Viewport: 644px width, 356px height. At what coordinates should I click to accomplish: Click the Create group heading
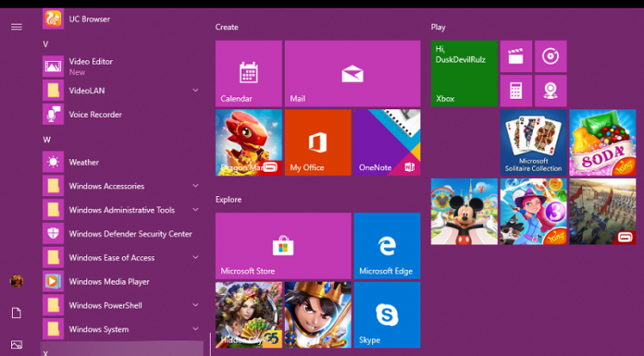pyautogui.click(x=227, y=27)
